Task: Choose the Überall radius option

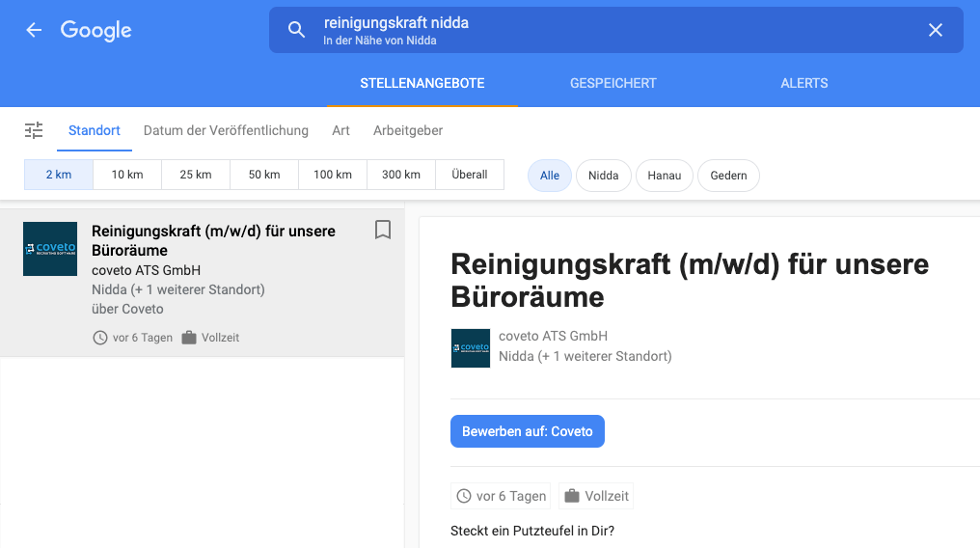Action: 470,175
